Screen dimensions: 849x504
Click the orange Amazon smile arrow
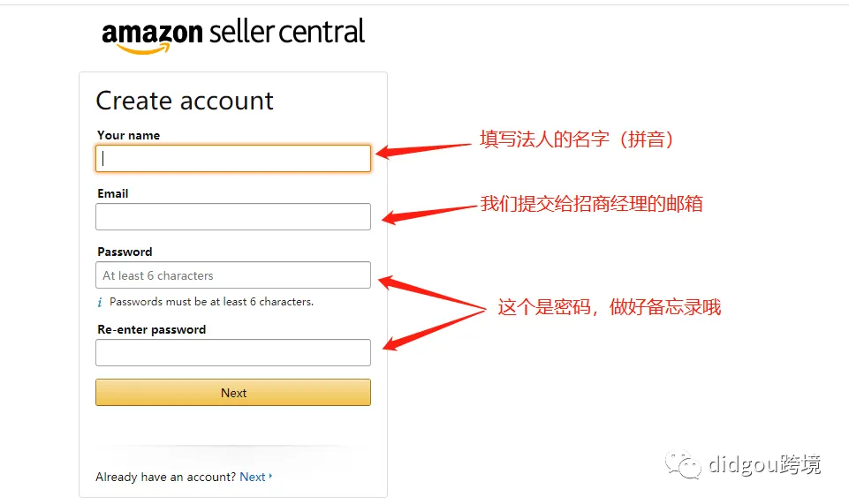click(143, 49)
